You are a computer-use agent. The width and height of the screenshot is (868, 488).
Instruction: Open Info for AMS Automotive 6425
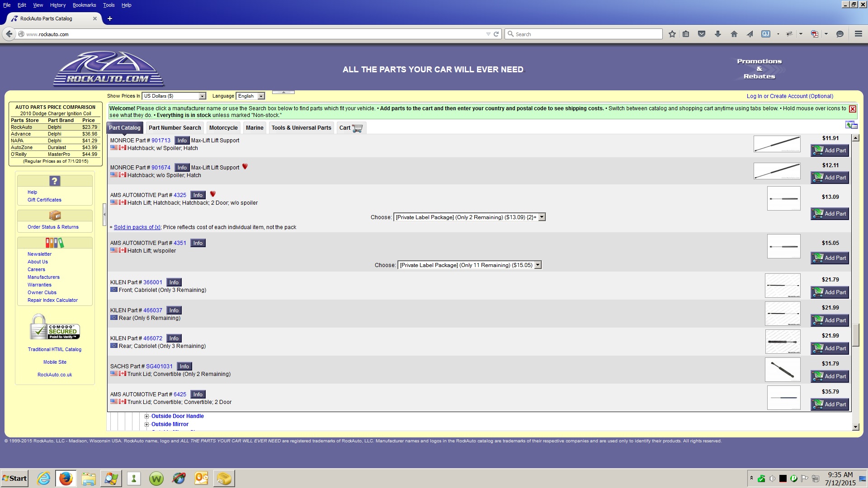[x=198, y=394]
